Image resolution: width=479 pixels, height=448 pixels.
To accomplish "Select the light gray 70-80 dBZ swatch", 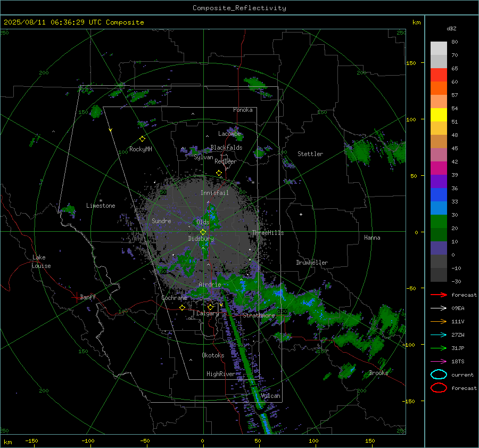I will pos(439,48).
